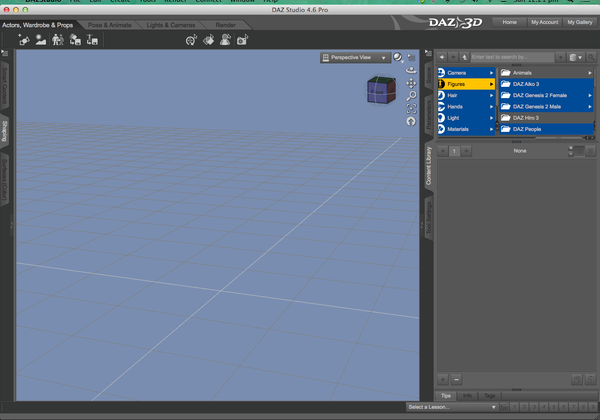Switch to Lights & Cameras tab

pos(171,25)
